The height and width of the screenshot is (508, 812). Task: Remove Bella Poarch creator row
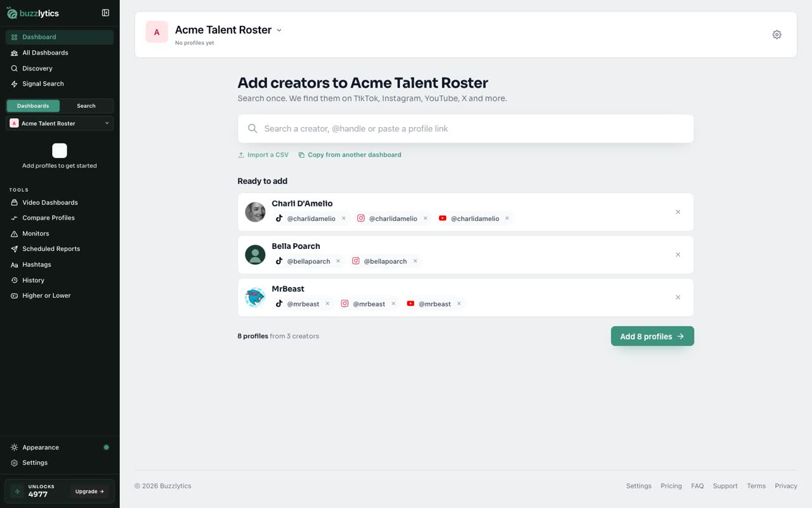click(678, 255)
